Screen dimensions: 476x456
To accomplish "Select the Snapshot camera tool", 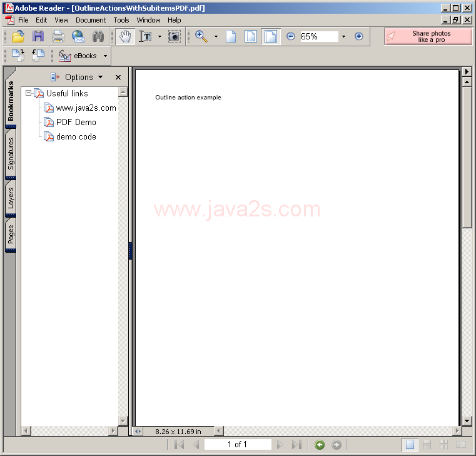I will pos(175,36).
